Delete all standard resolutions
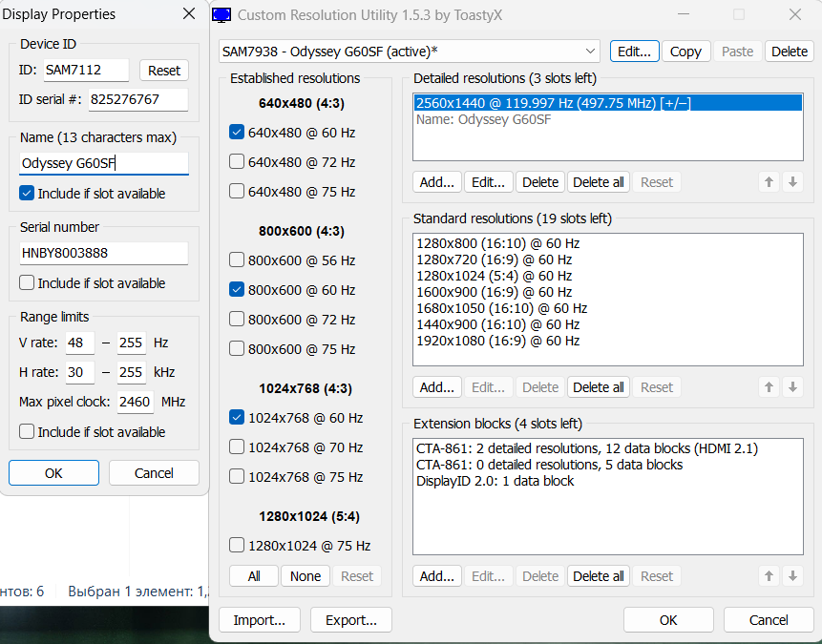Screen dimensions: 822x644 tap(599, 387)
